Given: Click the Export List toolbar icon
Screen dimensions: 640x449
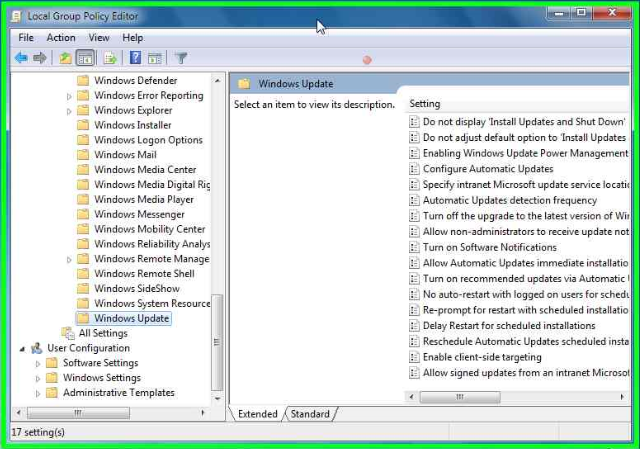Looking at the screenshot, I should 110,58.
